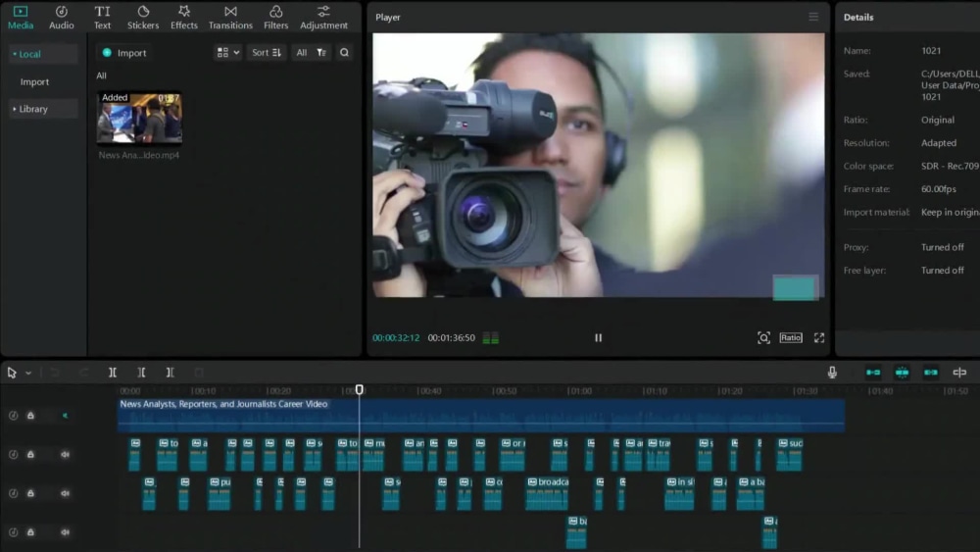980x552 pixels.
Task: Click the timeline playhead handle
Action: coord(360,389)
